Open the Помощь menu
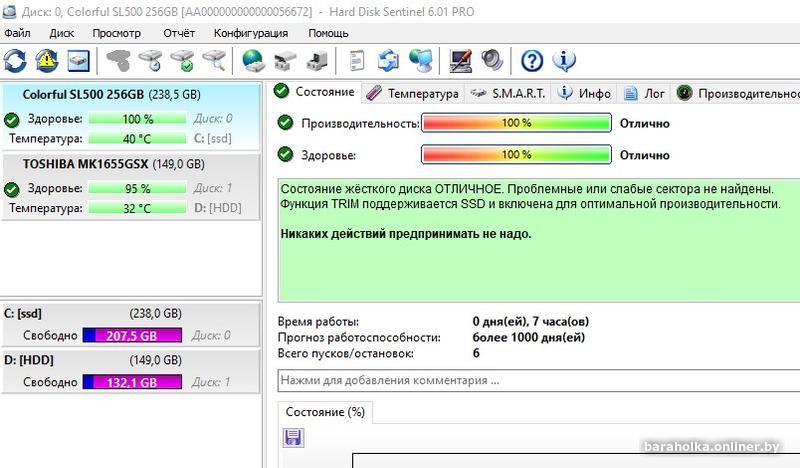800x468 pixels. tap(328, 33)
